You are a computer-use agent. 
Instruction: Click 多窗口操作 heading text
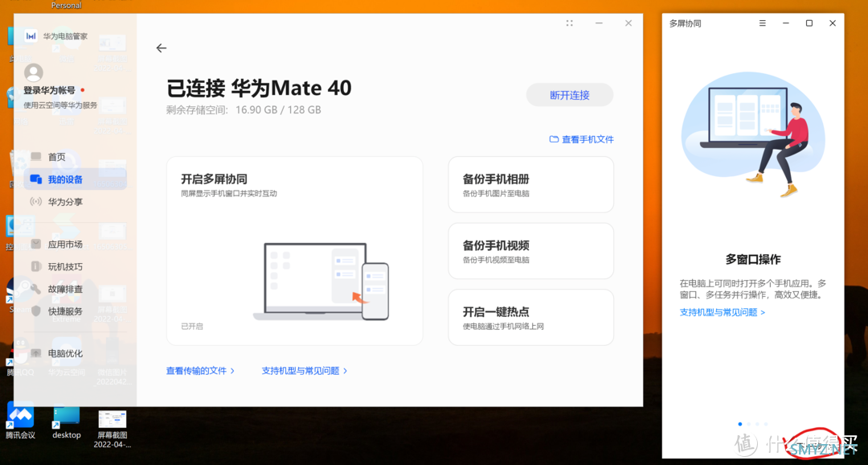point(753,259)
